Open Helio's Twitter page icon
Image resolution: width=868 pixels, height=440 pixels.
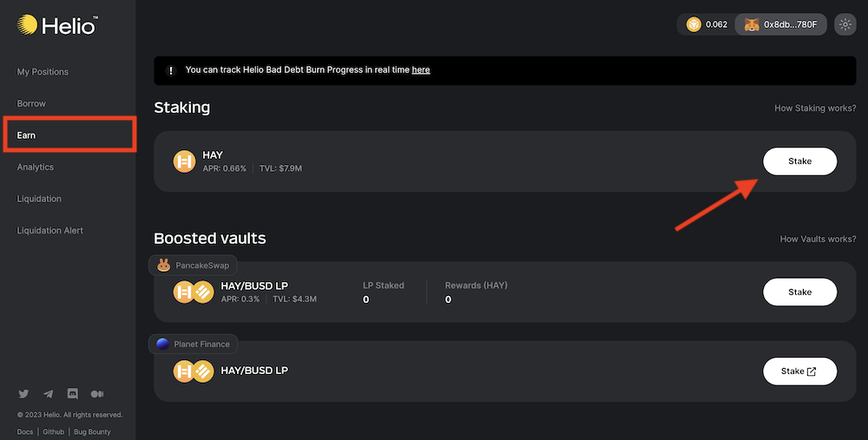(x=23, y=394)
